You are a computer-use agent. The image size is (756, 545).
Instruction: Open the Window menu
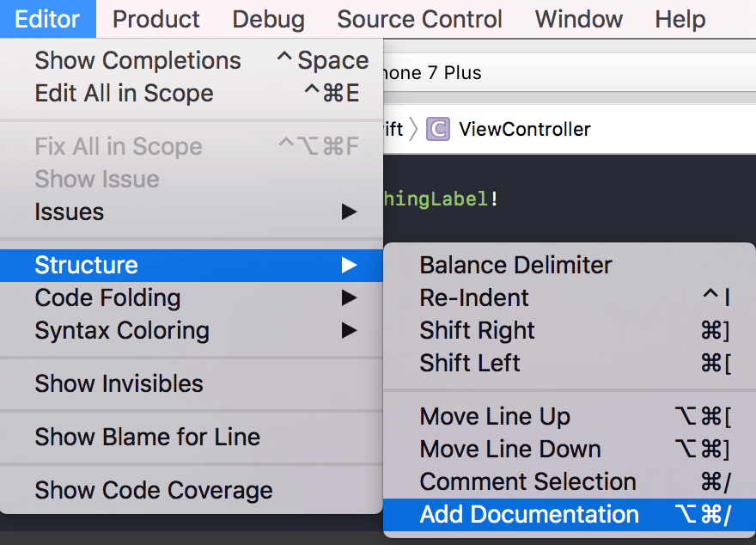(579, 19)
